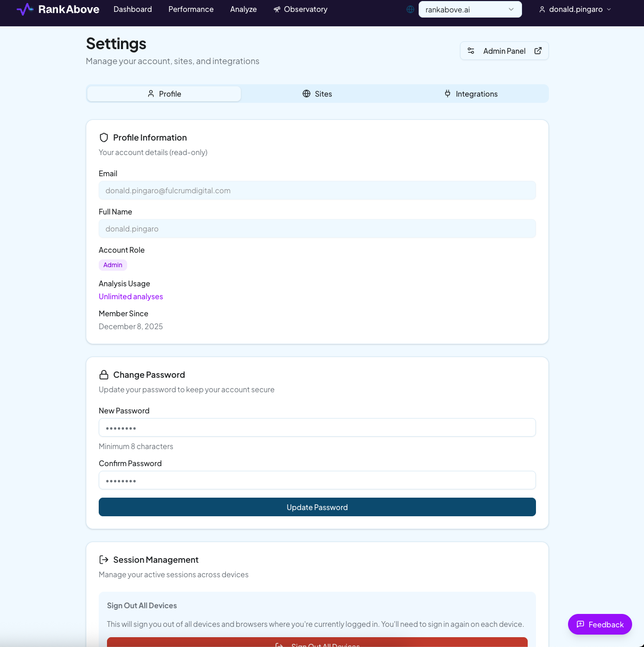
Task: Switch to the Integrations tab
Action: (471, 94)
